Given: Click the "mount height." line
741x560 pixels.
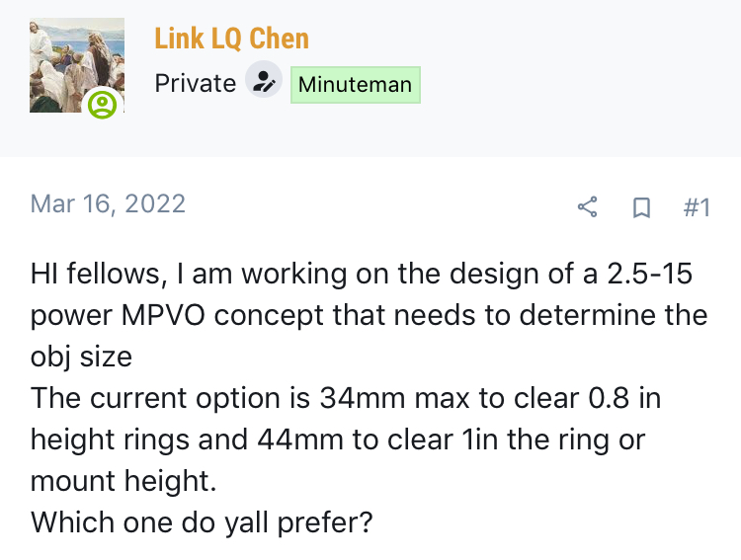Looking at the screenshot, I should 123,481.
